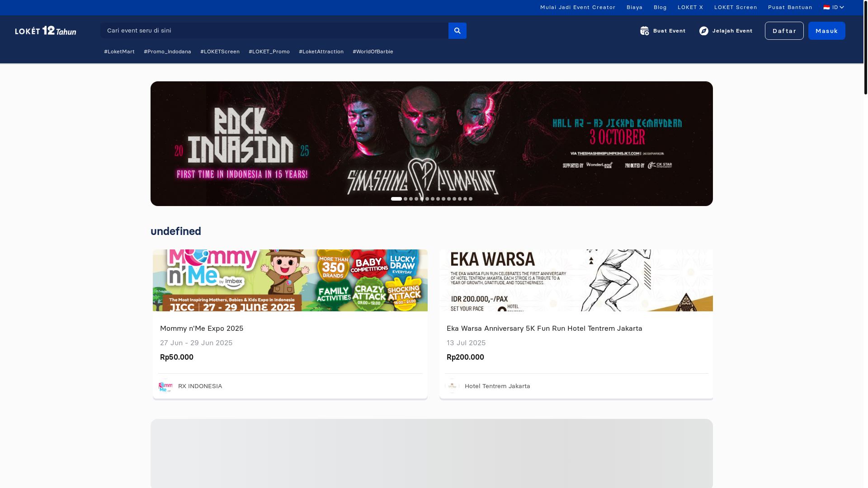Click the Indonesian flag icon
The width and height of the screenshot is (868, 488).
(x=826, y=7)
